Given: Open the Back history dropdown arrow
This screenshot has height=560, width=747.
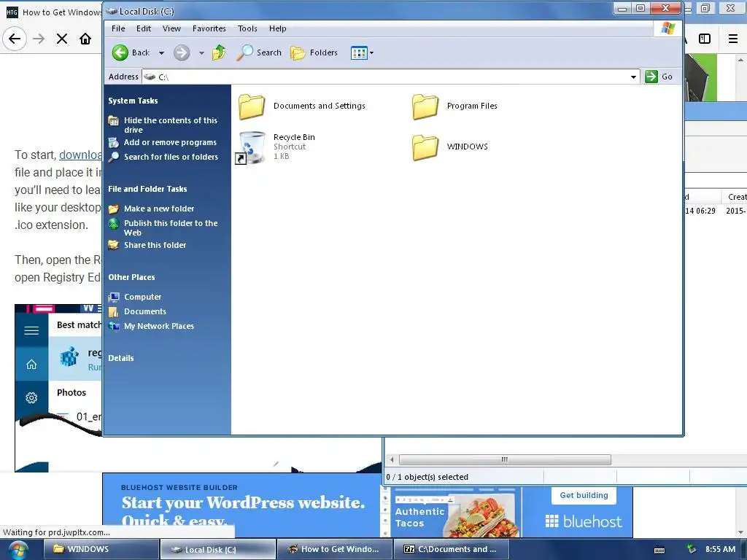Looking at the screenshot, I should [x=161, y=52].
